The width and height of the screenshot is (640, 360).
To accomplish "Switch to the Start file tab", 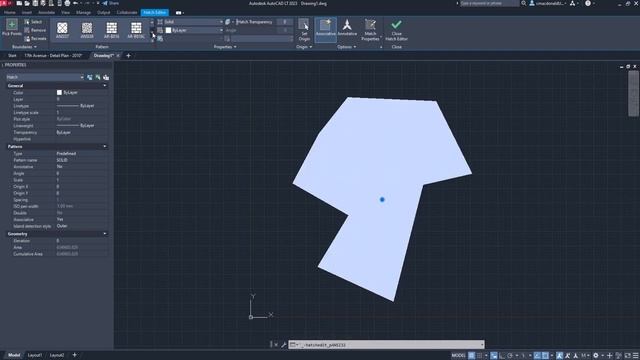I will [12, 56].
